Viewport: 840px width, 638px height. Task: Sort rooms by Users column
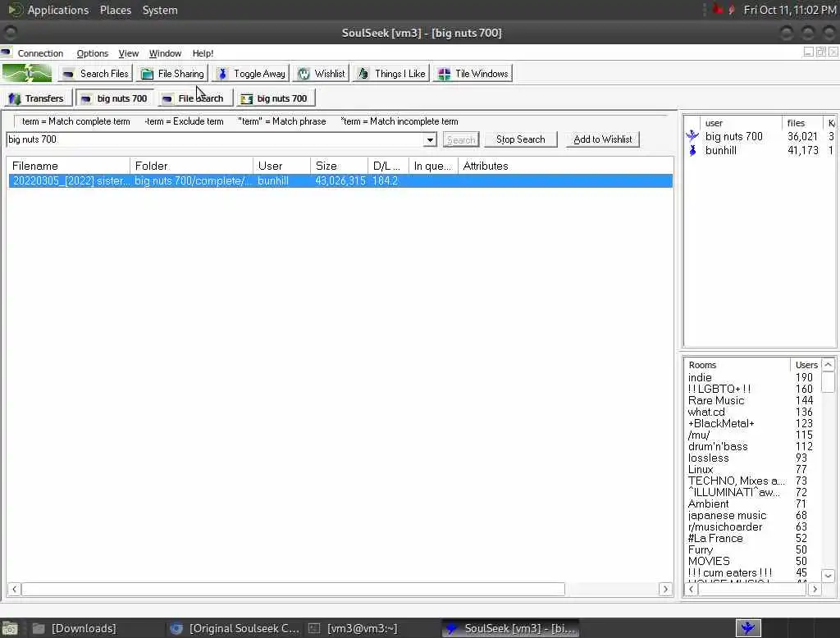coord(806,365)
